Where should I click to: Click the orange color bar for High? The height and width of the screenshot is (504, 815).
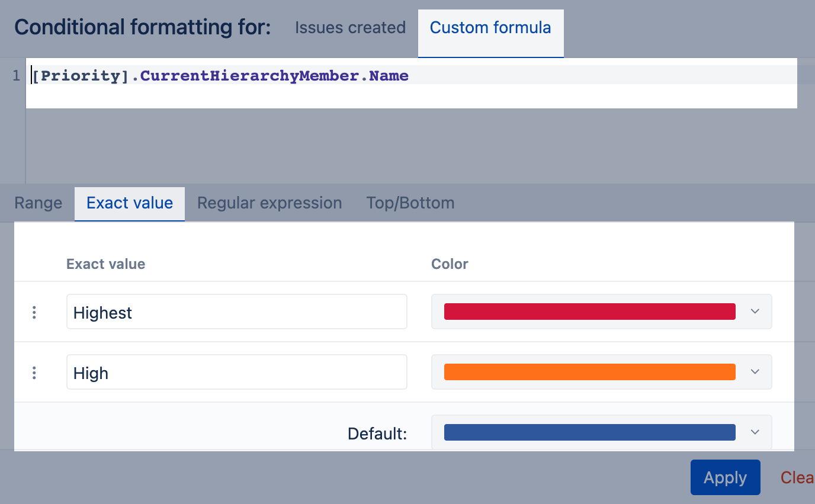pyautogui.click(x=589, y=372)
